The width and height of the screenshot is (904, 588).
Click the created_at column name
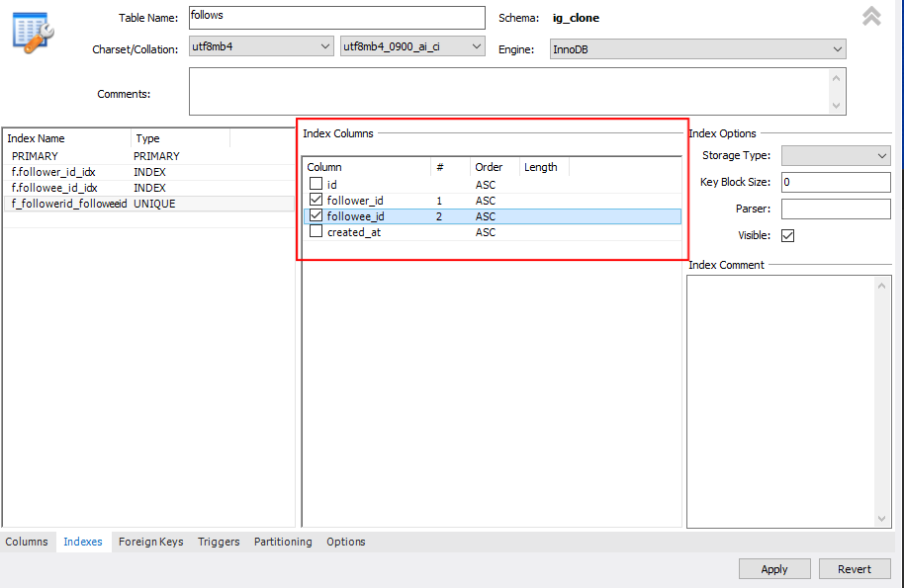tap(354, 232)
